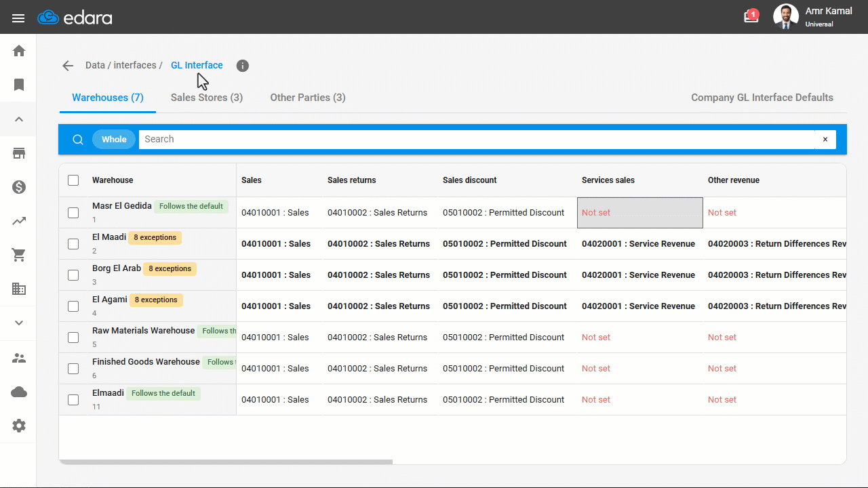Image resolution: width=868 pixels, height=488 pixels.
Task: Click the search magnifier icon
Action: [x=78, y=140]
